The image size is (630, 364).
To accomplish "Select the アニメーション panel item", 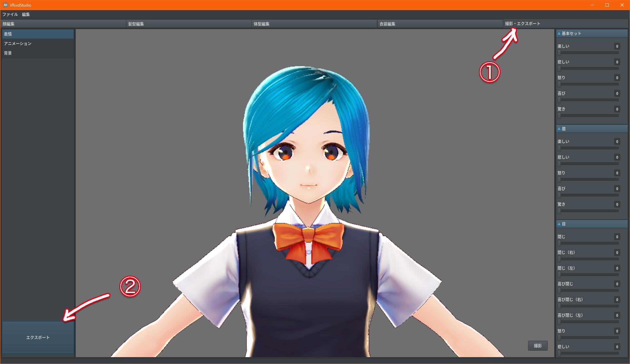I will (x=19, y=43).
